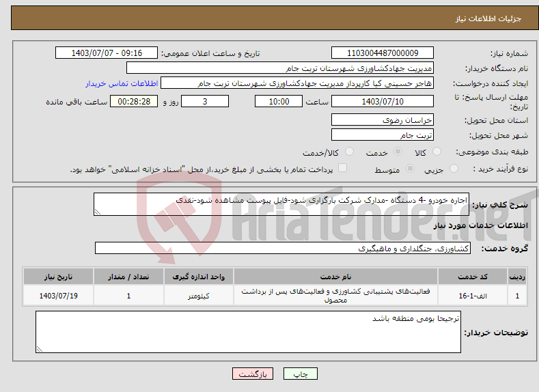Image resolution: width=539 pixels, height=392 pixels.
Task: Click the بازگشت (back) button
Action: (253, 374)
